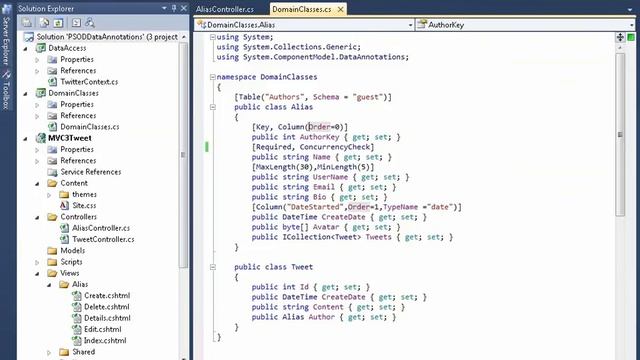
Task: Collapse the Controllers folder
Action: tap(37, 217)
